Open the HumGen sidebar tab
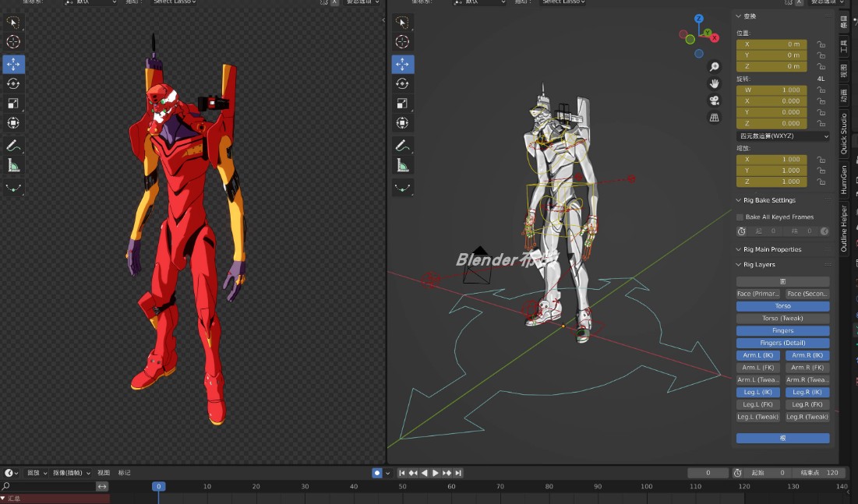Screen dimensions: 858x504 [x=844, y=179]
